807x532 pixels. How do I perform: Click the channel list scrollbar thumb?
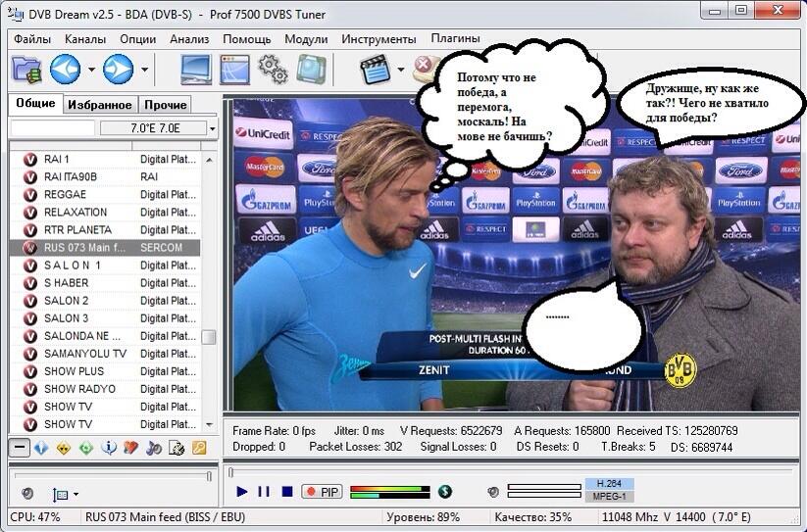[209, 337]
